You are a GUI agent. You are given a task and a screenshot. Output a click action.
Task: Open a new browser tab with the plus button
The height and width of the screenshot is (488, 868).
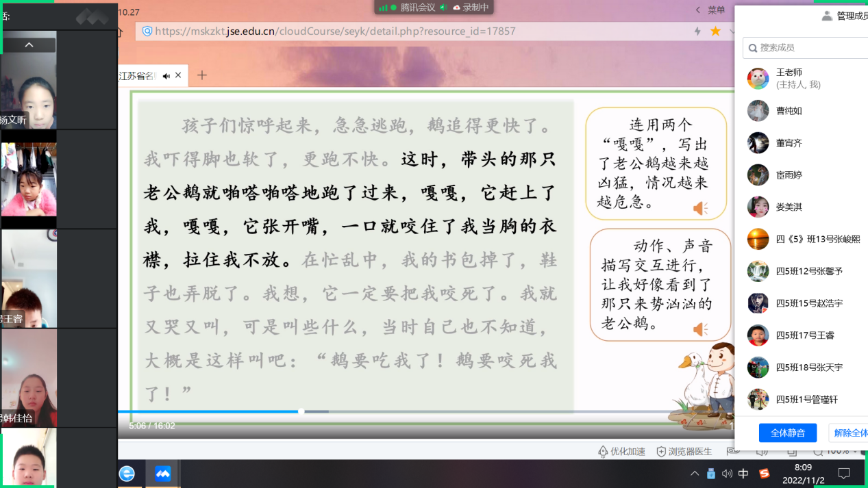(x=201, y=75)
